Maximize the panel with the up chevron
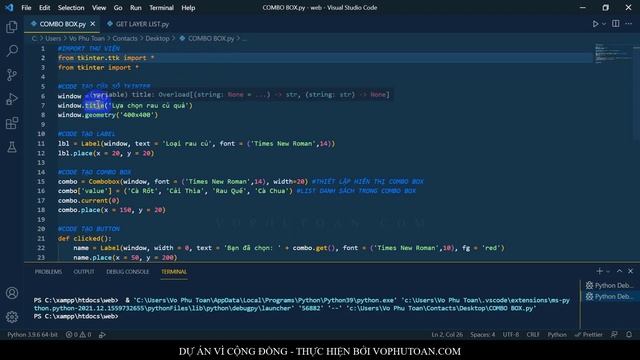 coord(619,271)
